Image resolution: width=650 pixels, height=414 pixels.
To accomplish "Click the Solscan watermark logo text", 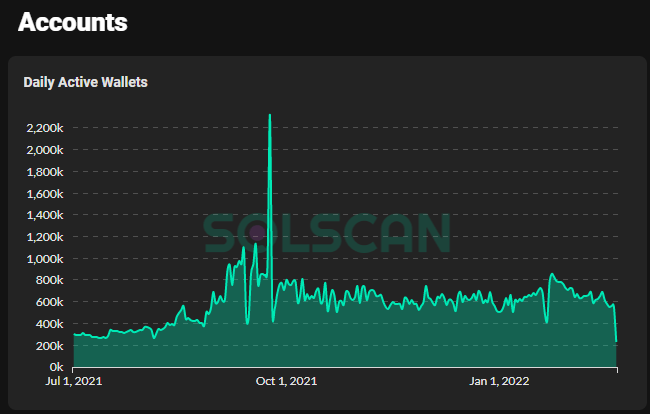I will 327,232.
